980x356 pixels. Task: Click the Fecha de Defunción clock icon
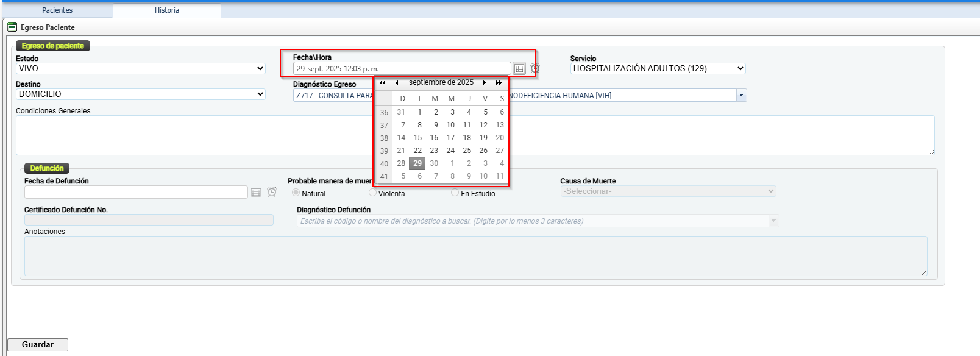pos(272,192)
